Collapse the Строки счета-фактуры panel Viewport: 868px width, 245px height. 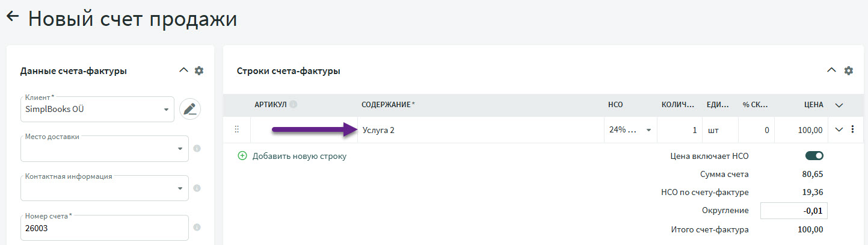[x=831, y=70]
